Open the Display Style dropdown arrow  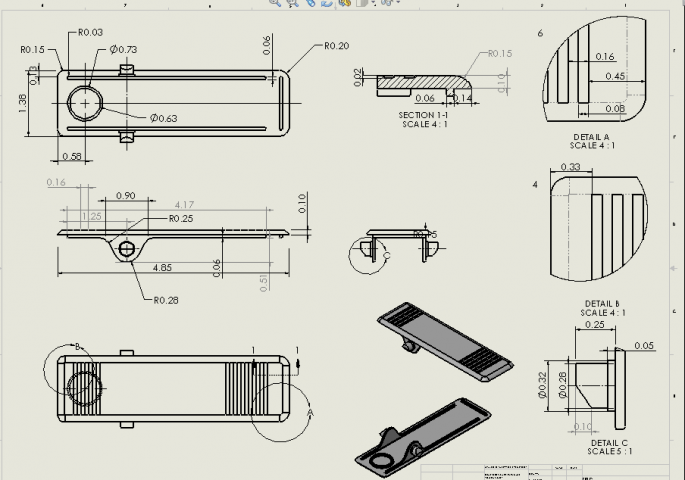click(370, 3)
